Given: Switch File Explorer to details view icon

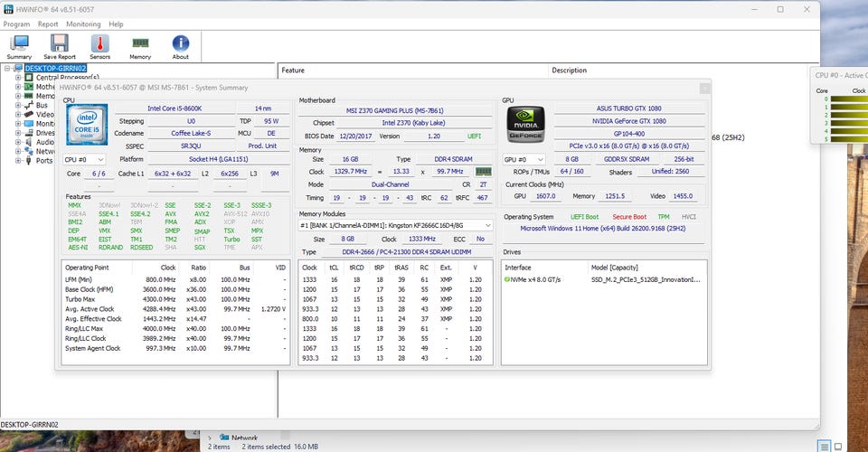Looking at the screenshot, I should [825, 447].
